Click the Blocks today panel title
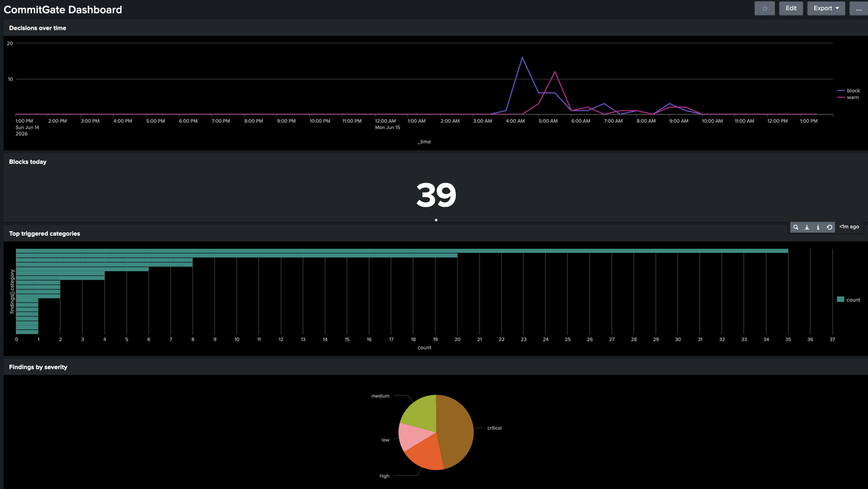The height and width of the screenshot is (489, 868). click(28, 162)
